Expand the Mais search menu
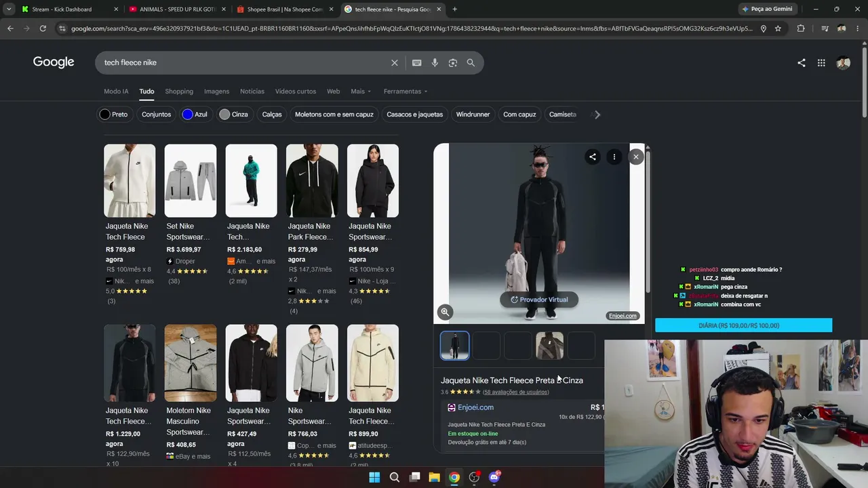This screenshot has height=488, width=868. (x=361, y=91)
